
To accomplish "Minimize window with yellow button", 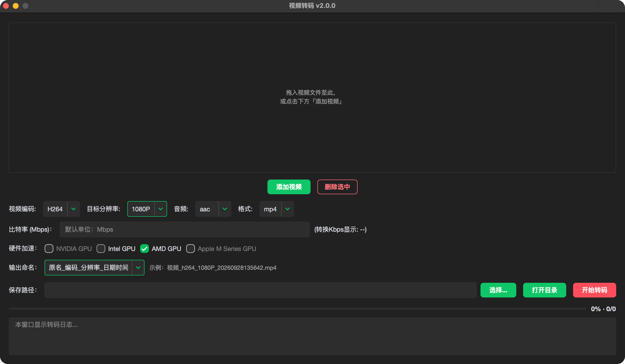I will [16, 6].
